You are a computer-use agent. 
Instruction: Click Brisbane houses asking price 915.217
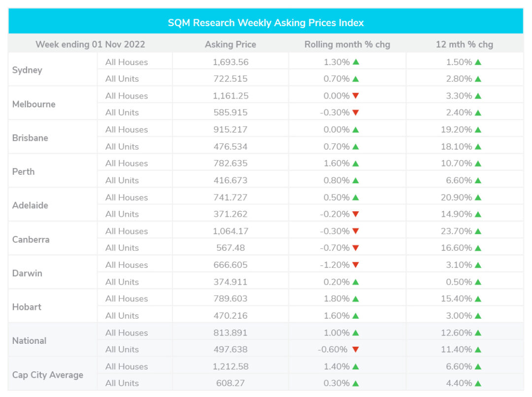click(x=231, y=130)
